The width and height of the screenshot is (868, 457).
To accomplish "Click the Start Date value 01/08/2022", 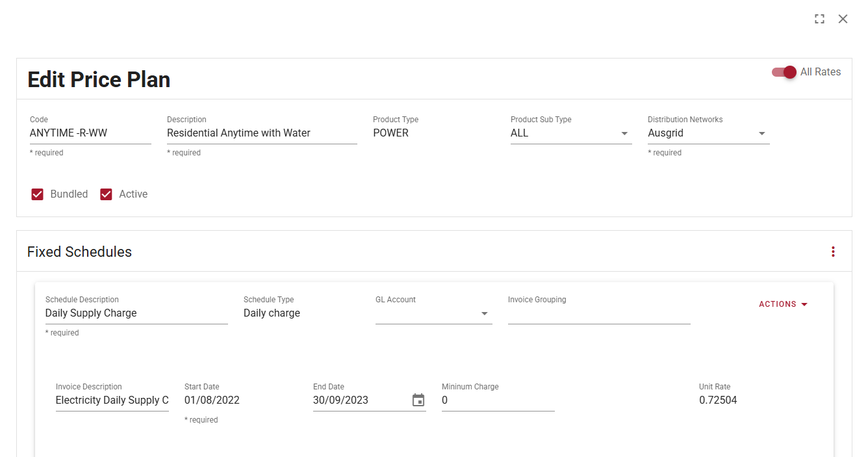I will coord(212,400).
